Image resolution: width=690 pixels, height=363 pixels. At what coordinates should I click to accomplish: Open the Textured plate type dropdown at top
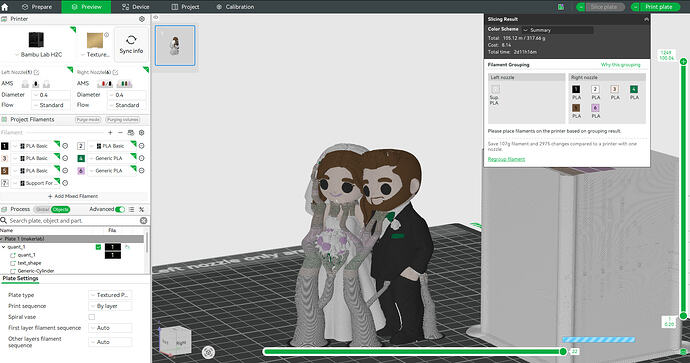point(95,55)
